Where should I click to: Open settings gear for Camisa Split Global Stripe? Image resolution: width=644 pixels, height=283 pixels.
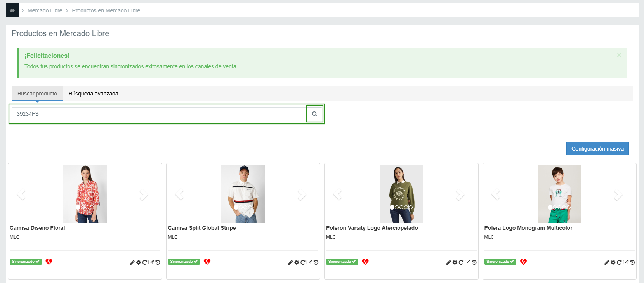pyautogui.click(x=297, y=262)
